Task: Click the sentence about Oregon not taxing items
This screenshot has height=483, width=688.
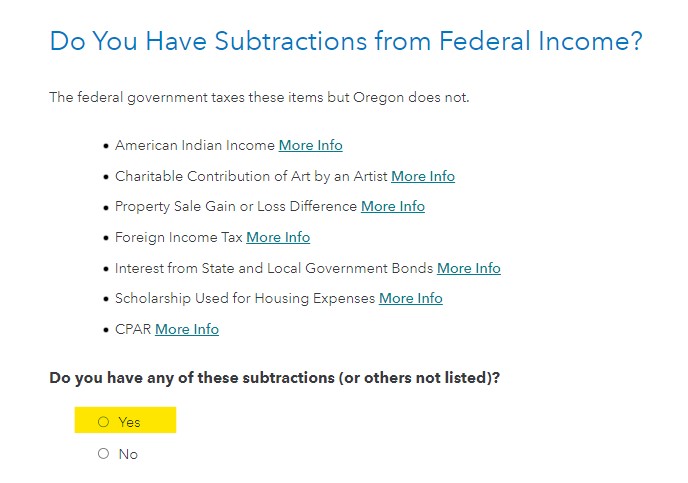Action: point(259,97)
